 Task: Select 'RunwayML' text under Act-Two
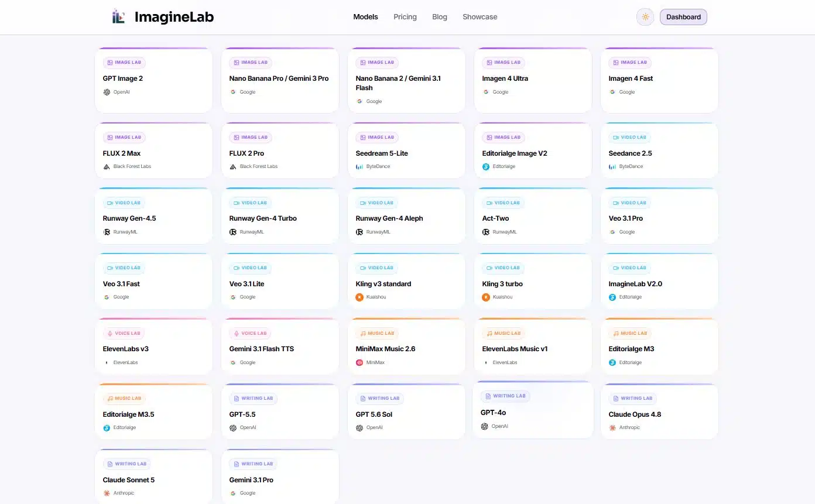click(505, 232)
